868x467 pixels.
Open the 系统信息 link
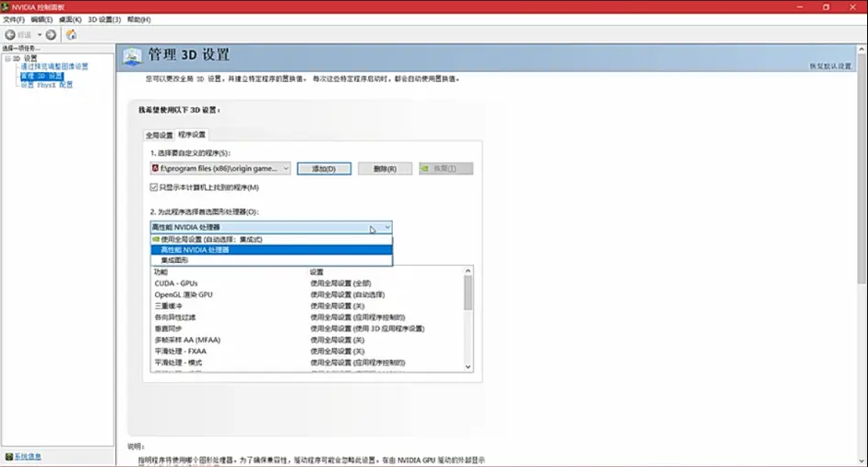click(x=28, y=457)
